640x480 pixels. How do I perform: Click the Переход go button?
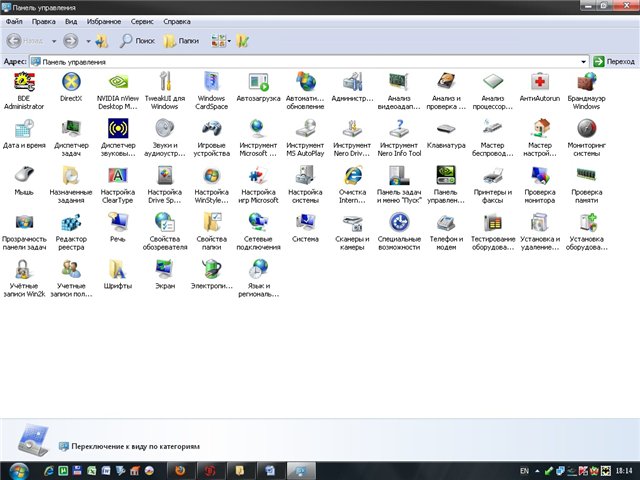point(614,62)
